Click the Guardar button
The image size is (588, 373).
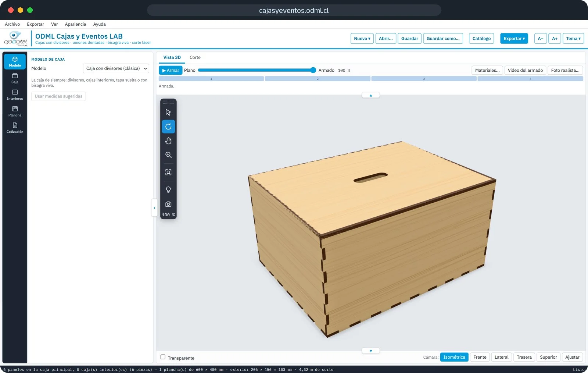[x=410, y=39]
